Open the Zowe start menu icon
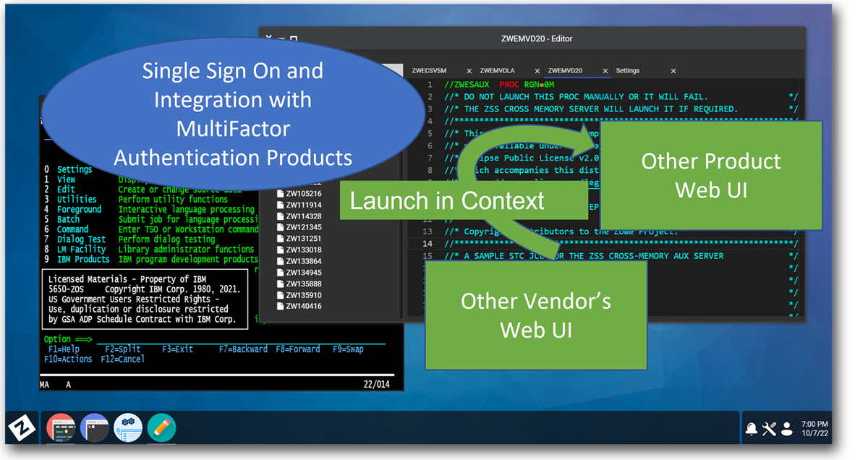 (x=20, y=427)
